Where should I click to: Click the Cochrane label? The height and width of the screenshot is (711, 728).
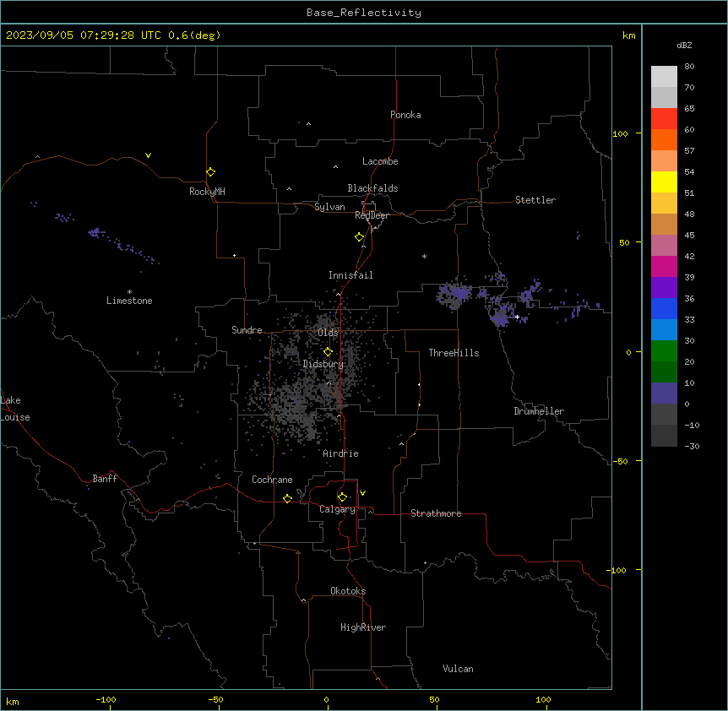coord(272,480)
